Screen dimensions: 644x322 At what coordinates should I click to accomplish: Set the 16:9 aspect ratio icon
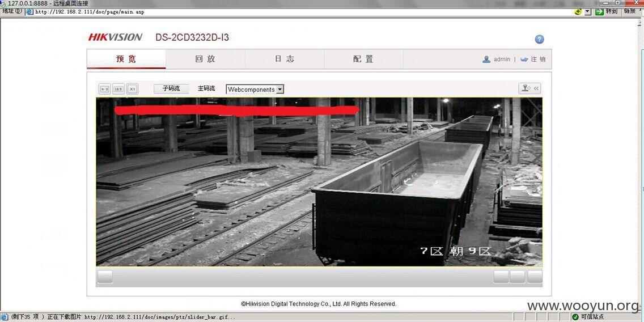tap(118, 88)
